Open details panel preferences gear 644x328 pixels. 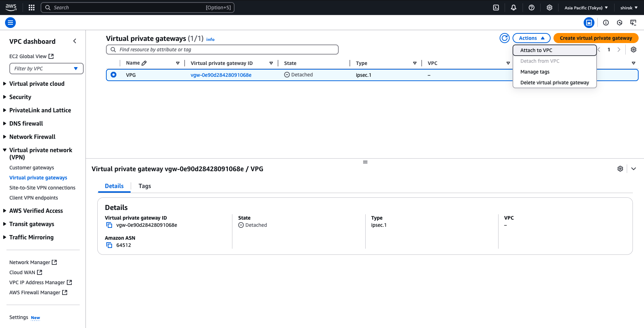click(620, 169)
